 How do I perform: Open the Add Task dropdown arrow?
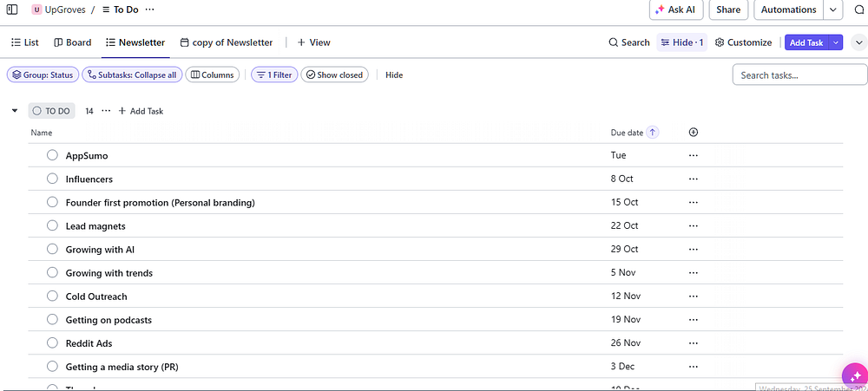point(836,42)
